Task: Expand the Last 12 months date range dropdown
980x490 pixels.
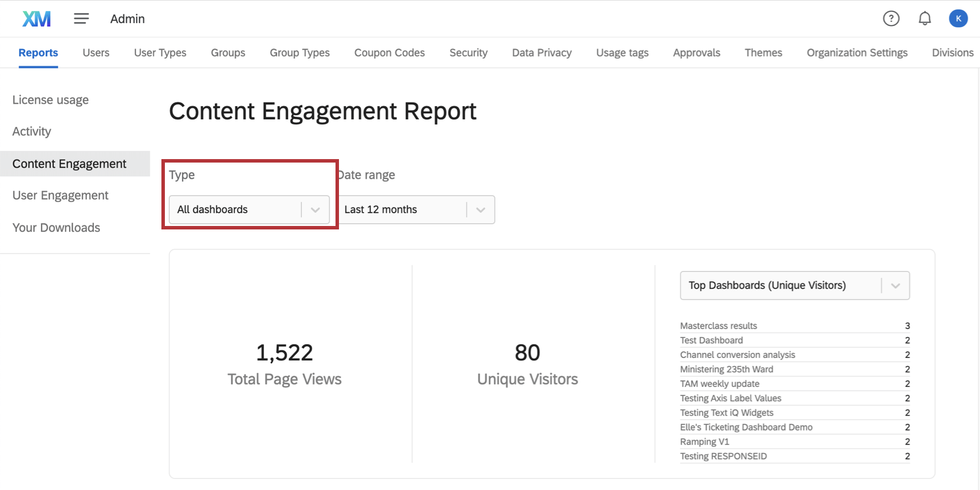Action: click(416, 210)
